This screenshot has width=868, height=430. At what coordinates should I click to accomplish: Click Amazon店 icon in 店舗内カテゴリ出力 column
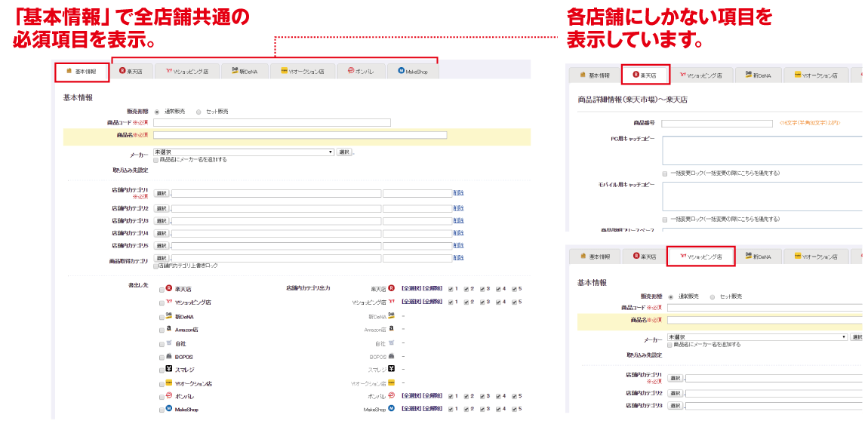click(x=392, y=329)
